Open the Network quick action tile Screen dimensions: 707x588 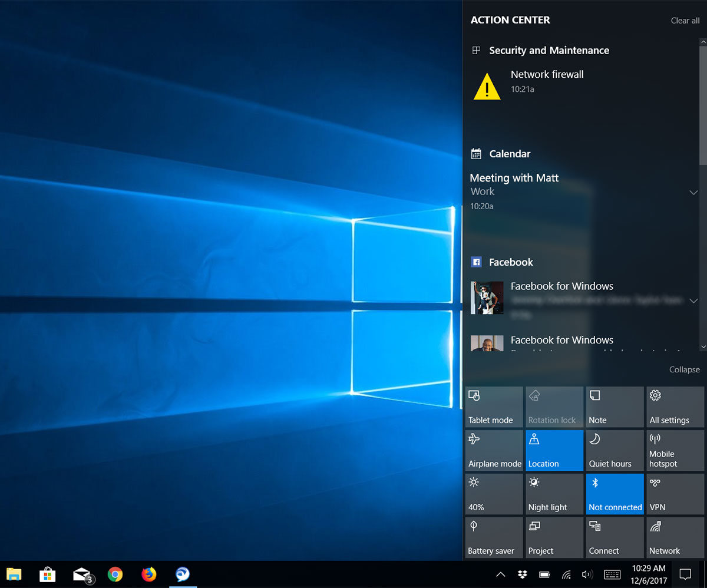click(675, 537)
